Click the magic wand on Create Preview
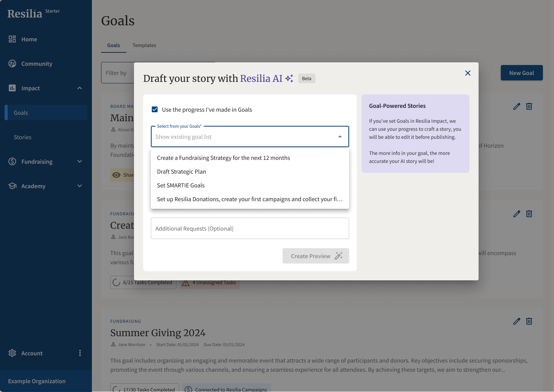The width and height of the screenshot is (554, 392). point(338,256)
